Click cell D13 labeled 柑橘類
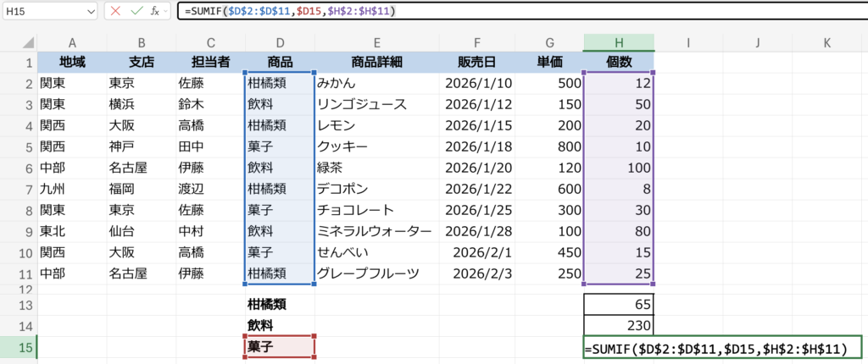868x364 pixels. pos(279,304)
